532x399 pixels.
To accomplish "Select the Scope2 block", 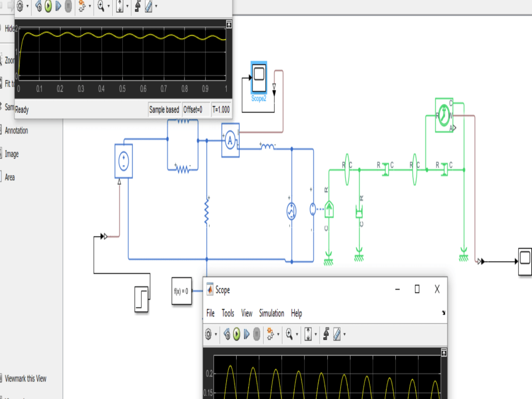I will (x=259, y=78).
